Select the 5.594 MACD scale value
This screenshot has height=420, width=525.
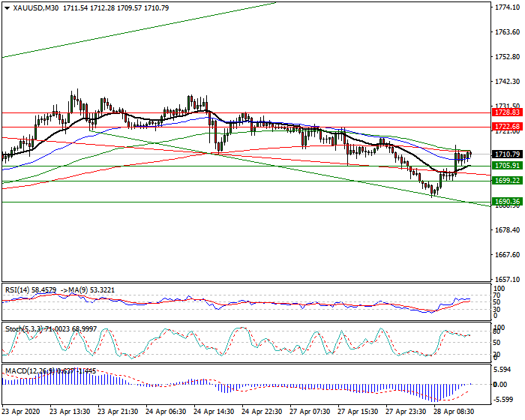coord(503,370)
